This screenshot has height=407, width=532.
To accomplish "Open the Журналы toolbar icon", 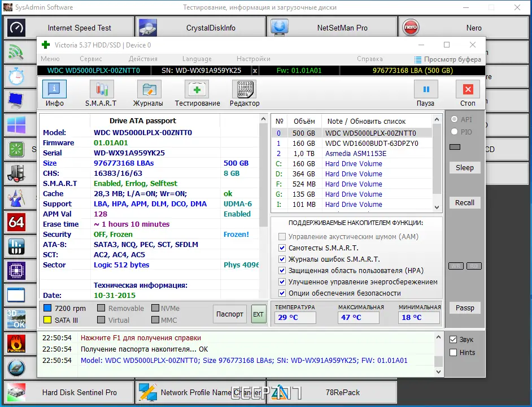I will point(149,89).
